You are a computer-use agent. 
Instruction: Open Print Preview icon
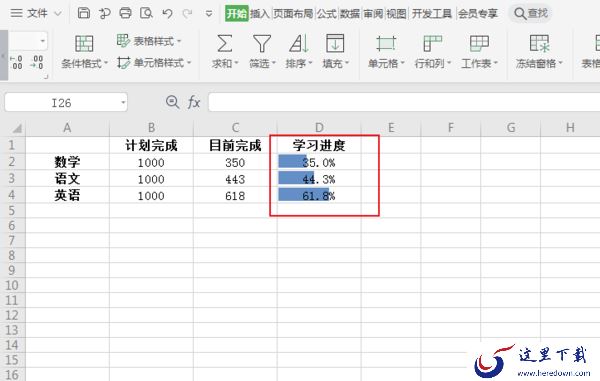coord(146,13)
